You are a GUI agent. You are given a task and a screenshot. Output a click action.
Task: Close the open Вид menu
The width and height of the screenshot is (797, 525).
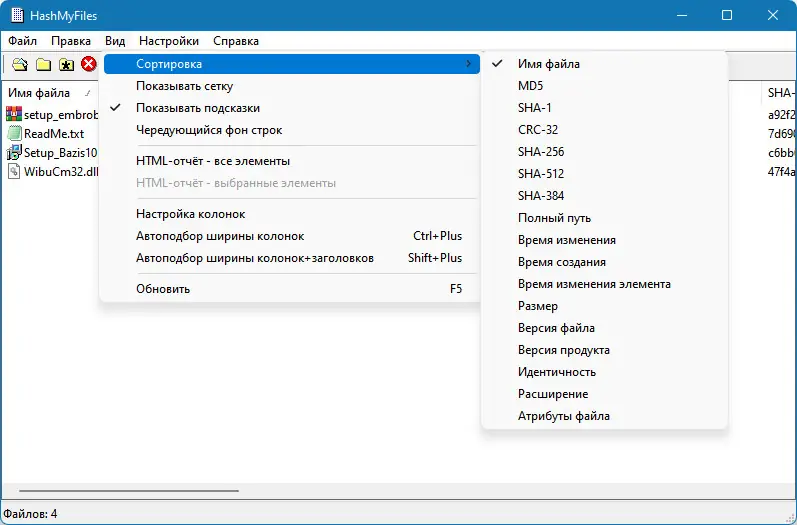coord(115,41)
